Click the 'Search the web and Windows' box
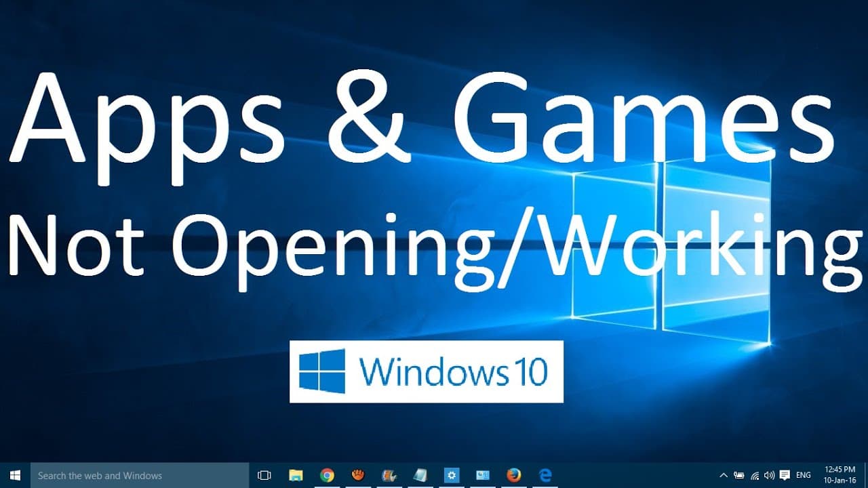Viewport: 868px width, 488px height. [140, 475]
